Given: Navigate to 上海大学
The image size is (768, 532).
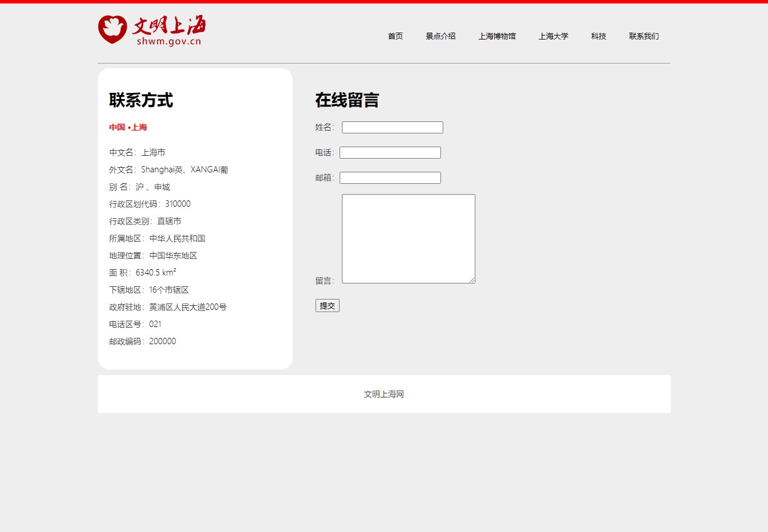Looking at the screenshot, I should pyautogui.click(x=553, y=36).
